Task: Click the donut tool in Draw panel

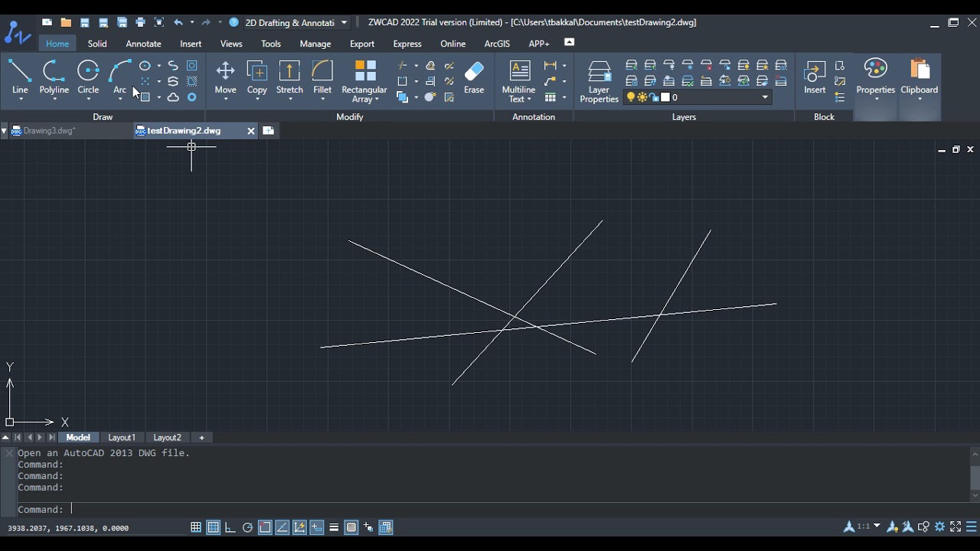Action: click(x=192, y=97)
